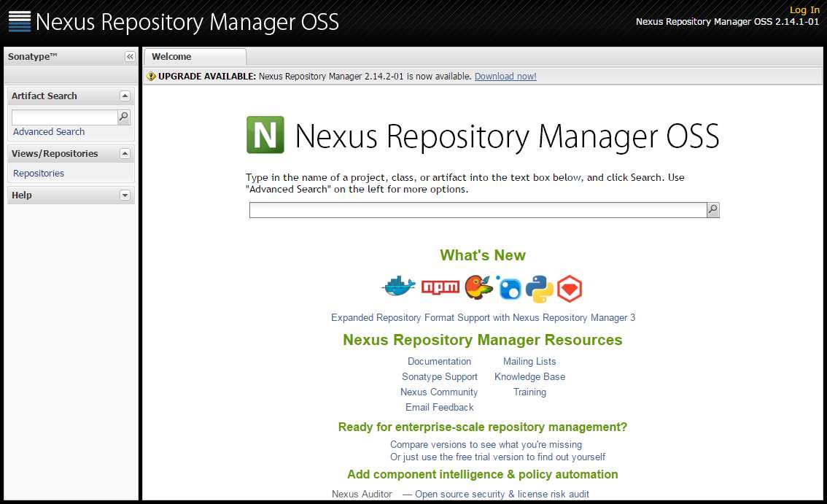This screenshot has width=827, height=504.
Task: Open the Training link
Action: coord(529,392)
